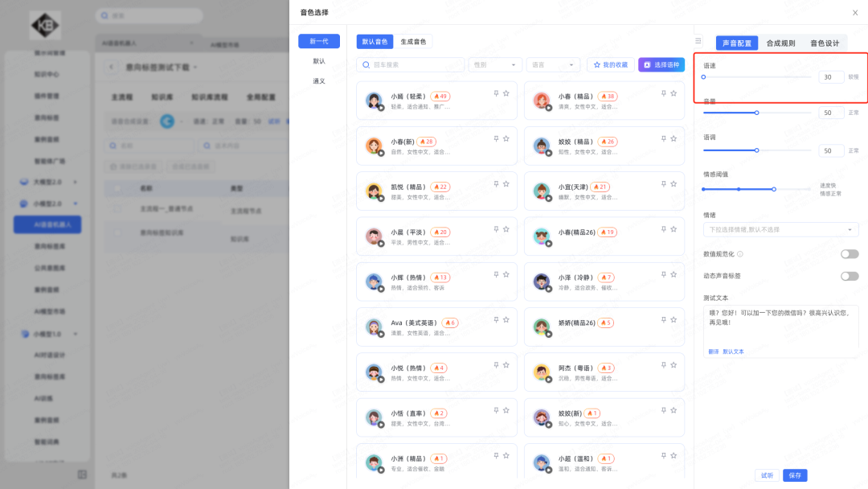Click star icon on 小辉（热情）card
Image resolution: width=868 pixels, height=489 pixels.
(506, 274)
